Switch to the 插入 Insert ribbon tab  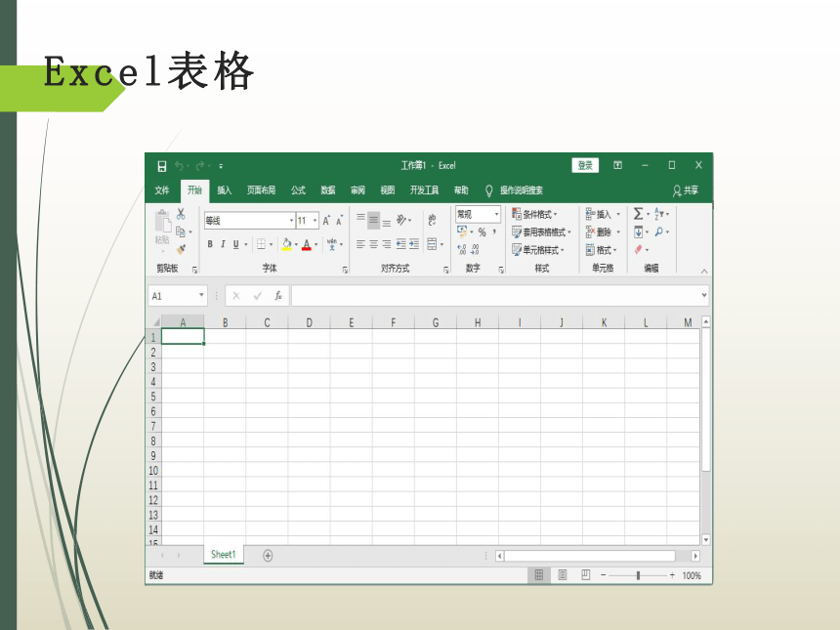[x=225, y=190]
